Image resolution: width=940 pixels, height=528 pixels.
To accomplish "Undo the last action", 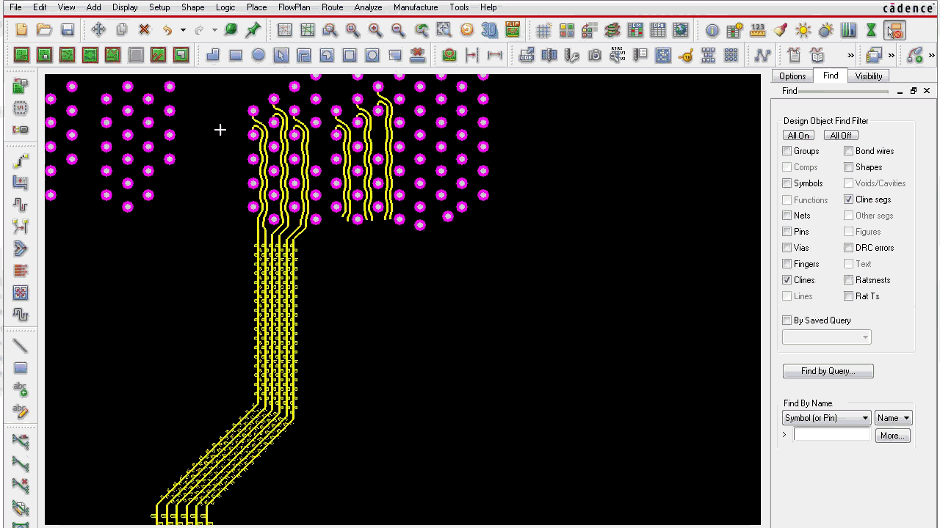I will click(168, 30).
